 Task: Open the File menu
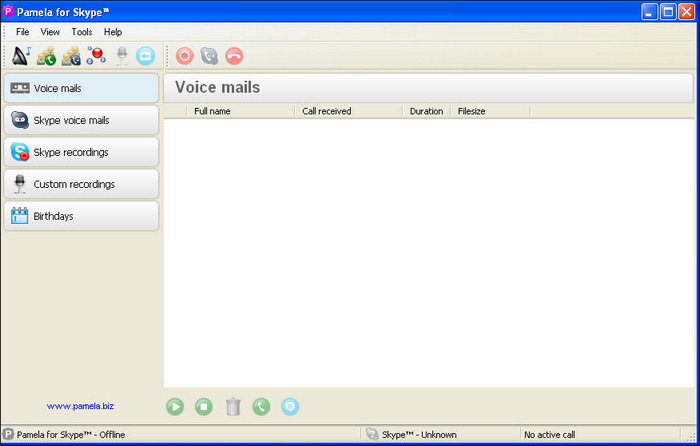tap(22, 32)
